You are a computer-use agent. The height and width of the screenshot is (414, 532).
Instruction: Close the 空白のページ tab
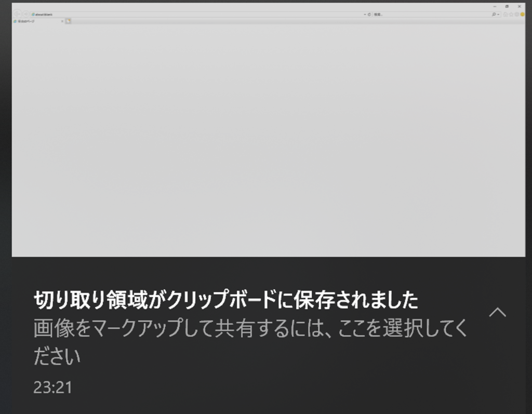(x=62, y=21)
